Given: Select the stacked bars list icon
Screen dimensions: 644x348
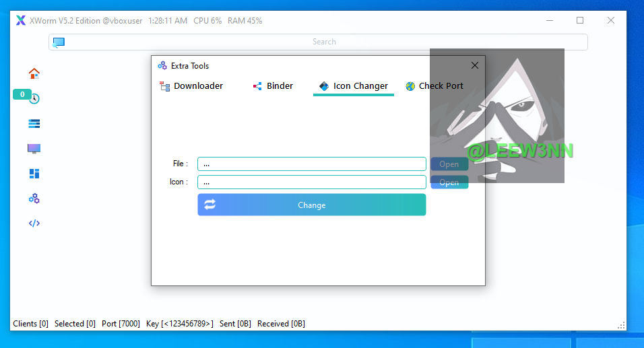Looking at the screenshot, I should pyautogui.click(x=34, y=123).
